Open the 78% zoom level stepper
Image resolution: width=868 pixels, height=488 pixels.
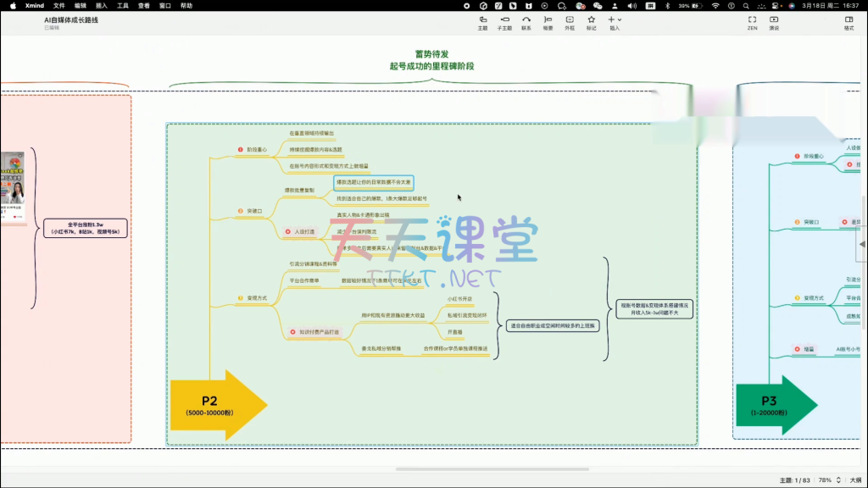(x=837, y=480)
